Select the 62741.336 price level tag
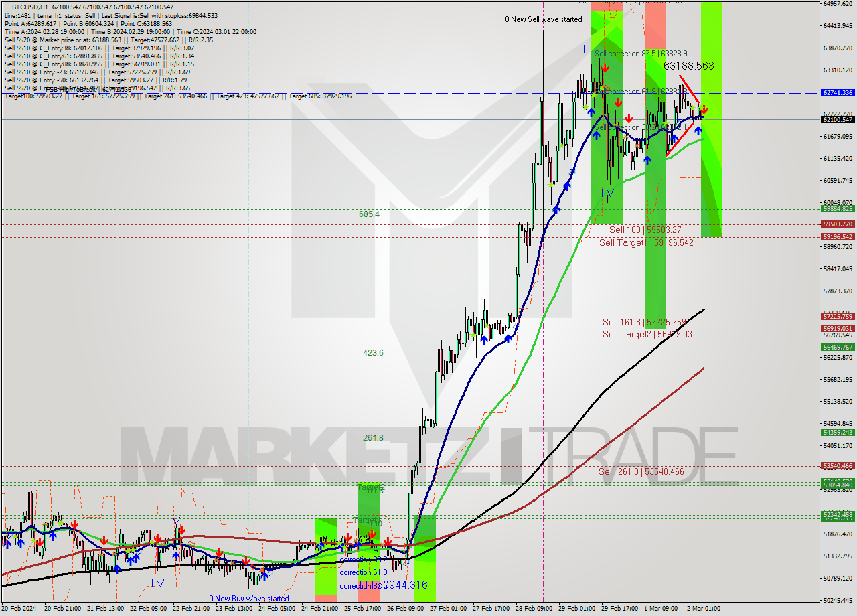Screen dimensions: 857x616 pos(838,93)
